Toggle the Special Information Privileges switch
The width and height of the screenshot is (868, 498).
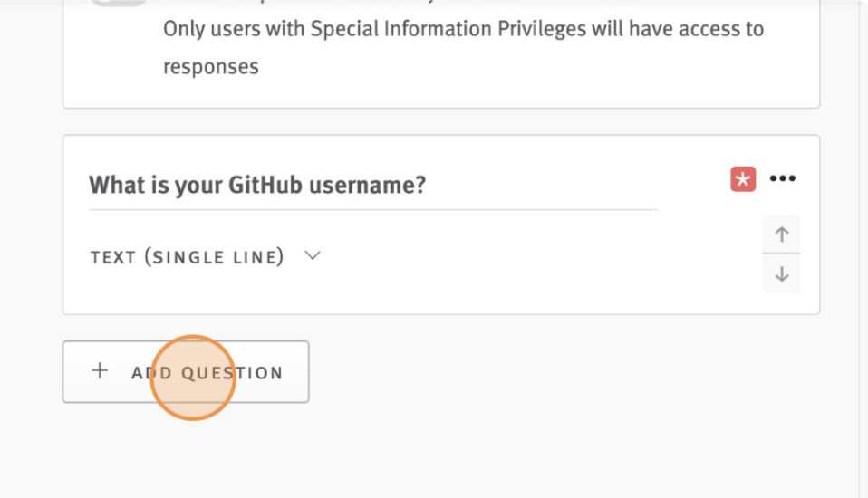click(x=119, y=2)
